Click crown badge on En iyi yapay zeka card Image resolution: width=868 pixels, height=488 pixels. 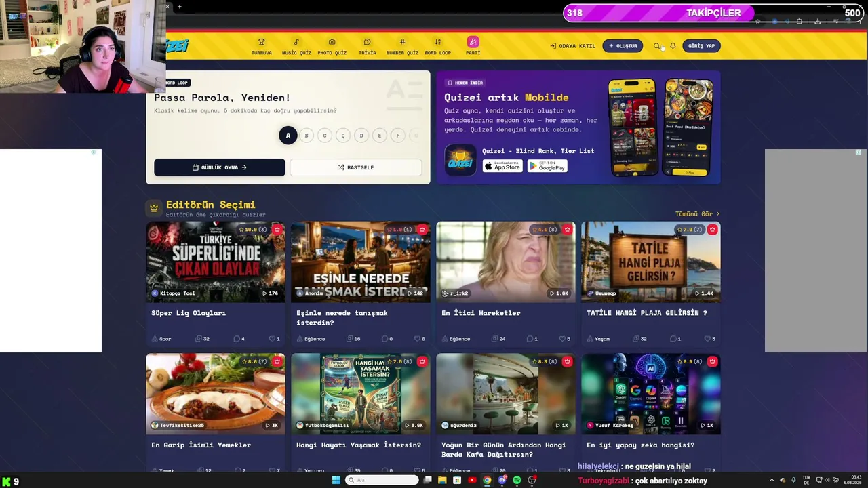(x=712, y=362)
